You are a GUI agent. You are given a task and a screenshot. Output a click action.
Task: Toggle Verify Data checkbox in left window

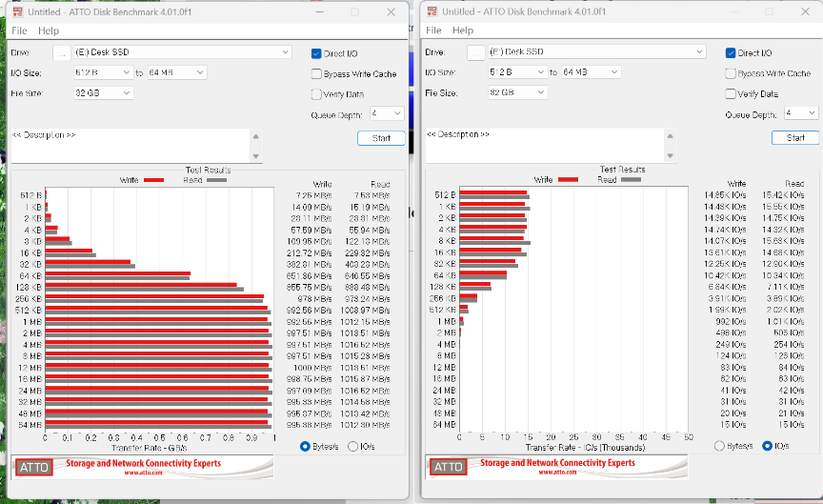(x=316, y=94)
